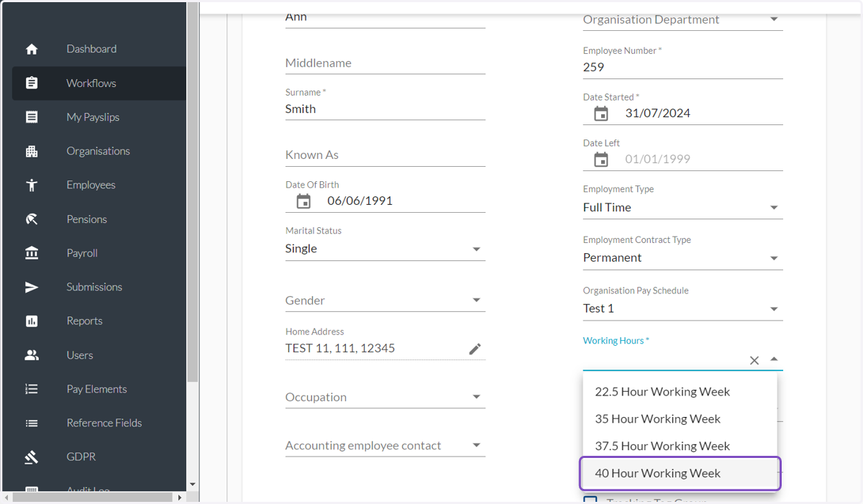Viewport: 863px width, 504px height.
Task: Click the Known As input field
Action: (x=385, y=155)
